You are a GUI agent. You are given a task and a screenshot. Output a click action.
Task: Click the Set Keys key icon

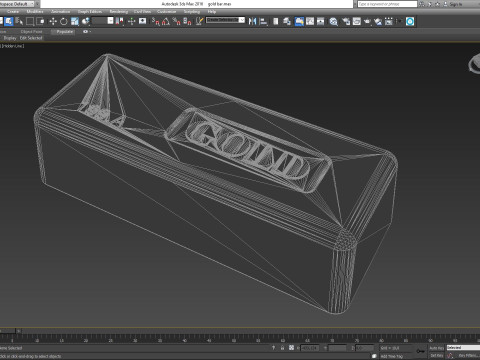tap(420, 351)
